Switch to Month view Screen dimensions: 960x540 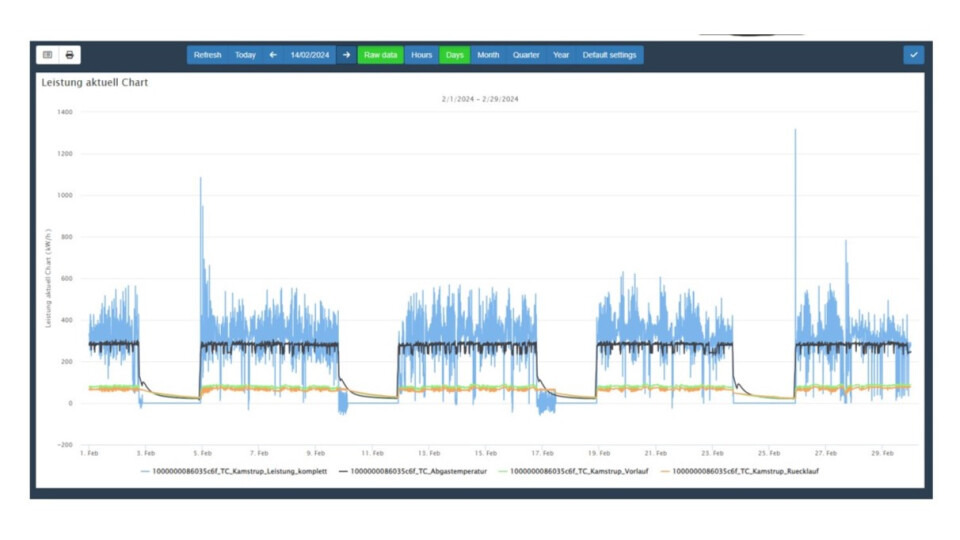[x=488, y=55]
